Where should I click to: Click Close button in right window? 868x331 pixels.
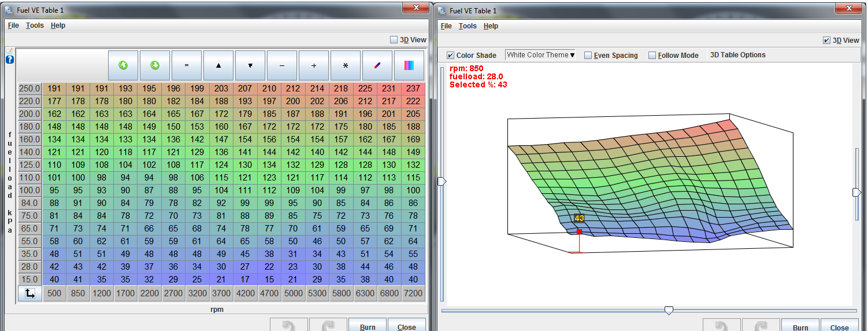coord(839,326)
